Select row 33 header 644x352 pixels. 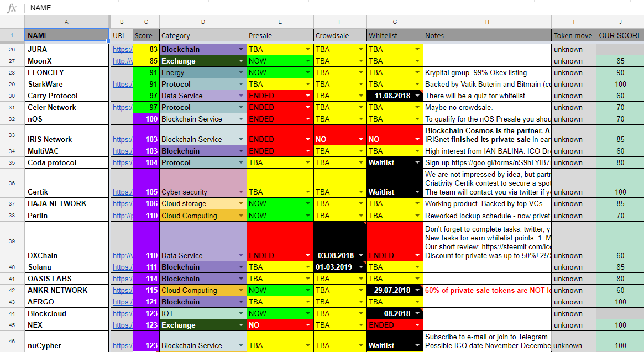click(12, 135)
